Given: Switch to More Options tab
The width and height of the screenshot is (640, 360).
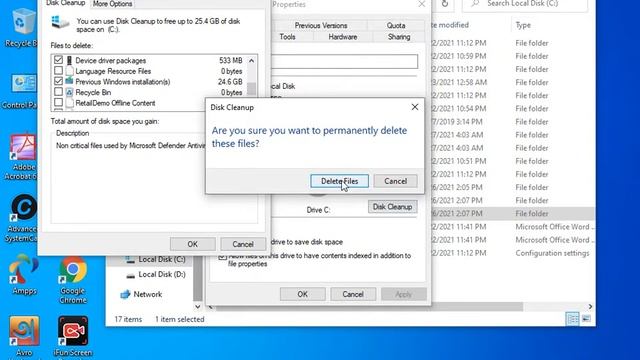Looking at the screenshot, I should tap(112, 4).
